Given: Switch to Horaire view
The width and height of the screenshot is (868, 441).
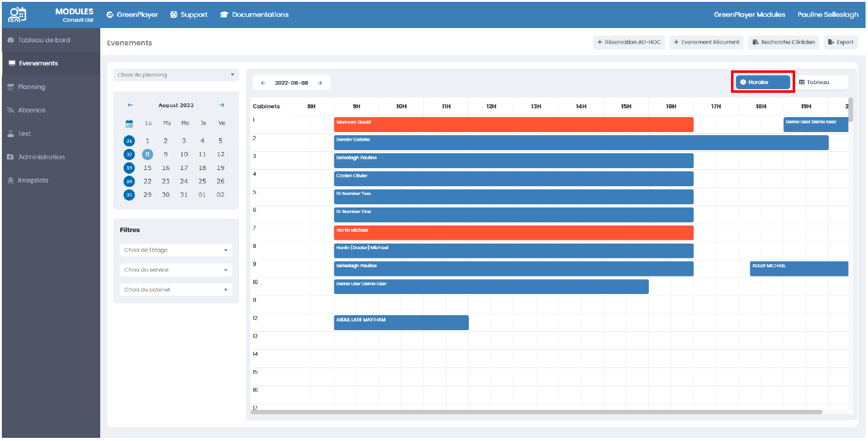Looking at the screenshot, I should (x=763, y=82).
